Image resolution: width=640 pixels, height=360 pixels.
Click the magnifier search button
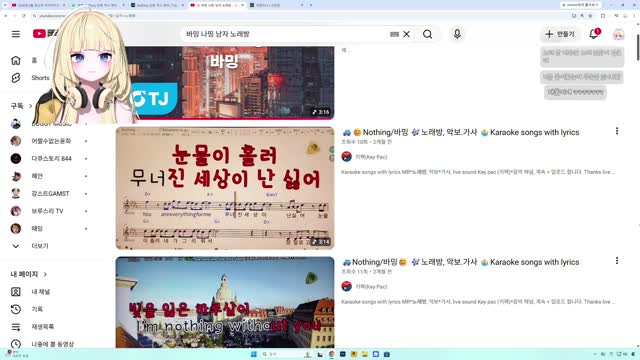click(427, 34)
